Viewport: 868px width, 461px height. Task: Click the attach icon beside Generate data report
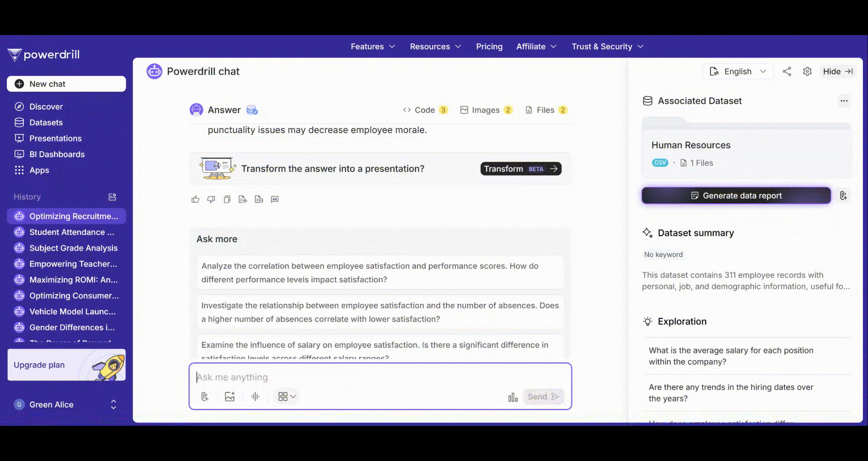coord(843,195)
